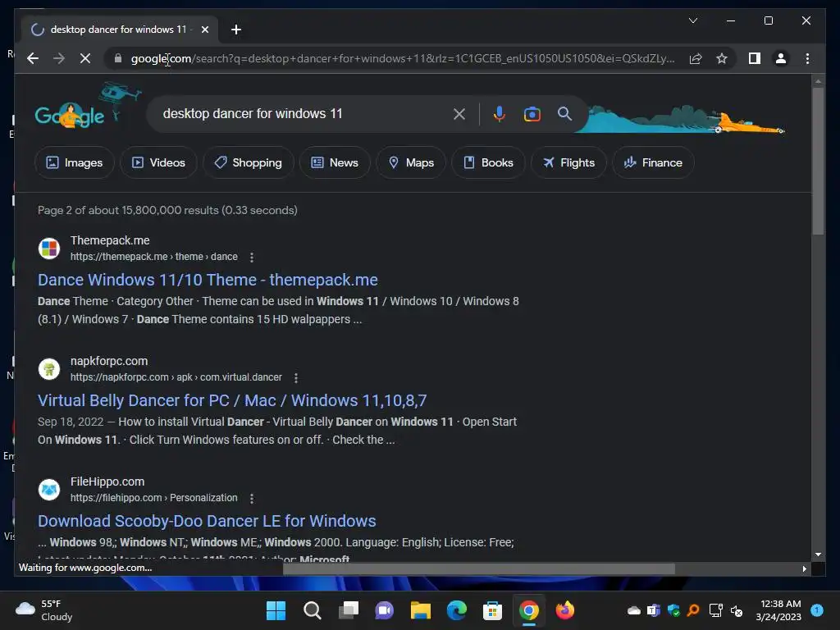This screenshot has height=630, width=840.
Task: Switch to Books results
Action: (x=488, y=162)
